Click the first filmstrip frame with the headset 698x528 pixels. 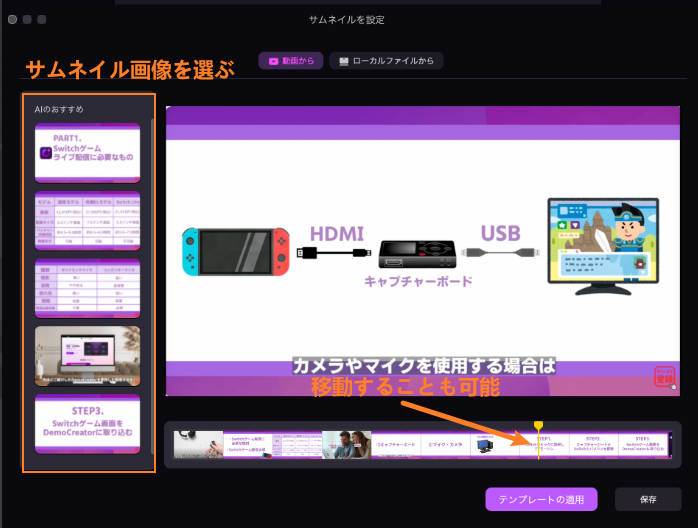(199, 444)
